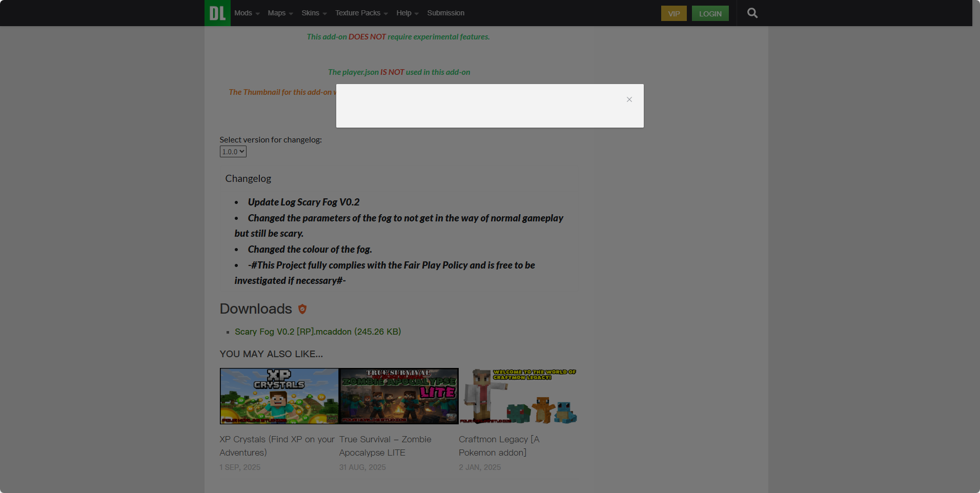The height and width of the screenshot is (493, 980).
Task: Expand the Mods dropdown menu
Action: (x=247, y=13)
